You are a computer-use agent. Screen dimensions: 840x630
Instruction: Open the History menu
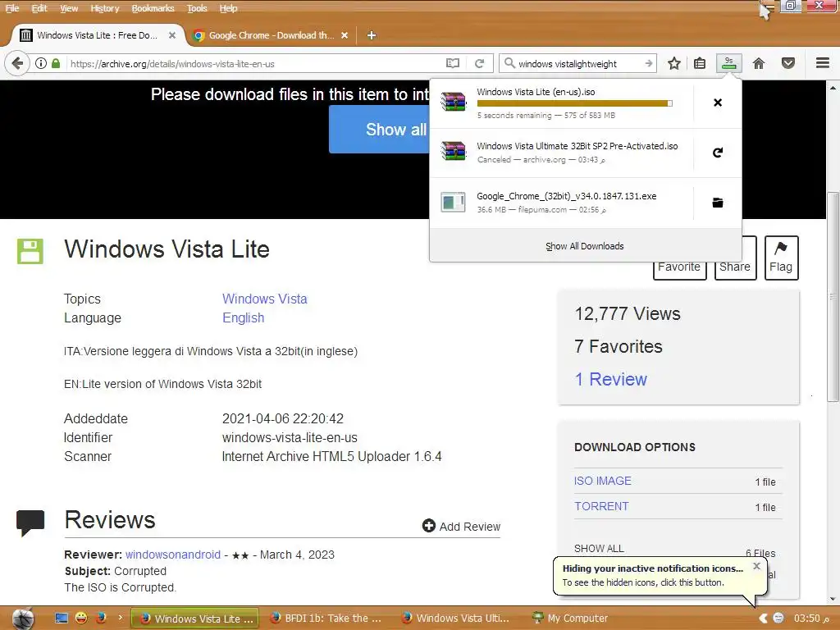pos(104,8)
